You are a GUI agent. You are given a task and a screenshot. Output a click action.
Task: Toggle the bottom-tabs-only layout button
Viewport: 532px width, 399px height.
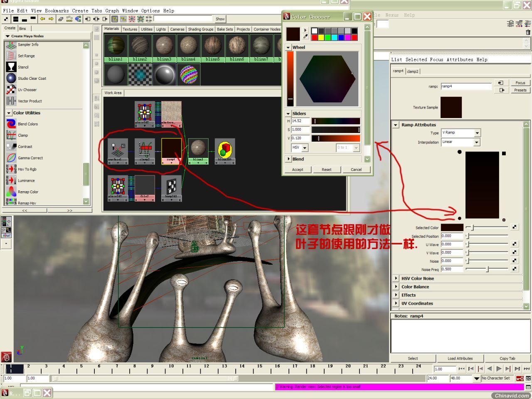click(x=24, y=19)
